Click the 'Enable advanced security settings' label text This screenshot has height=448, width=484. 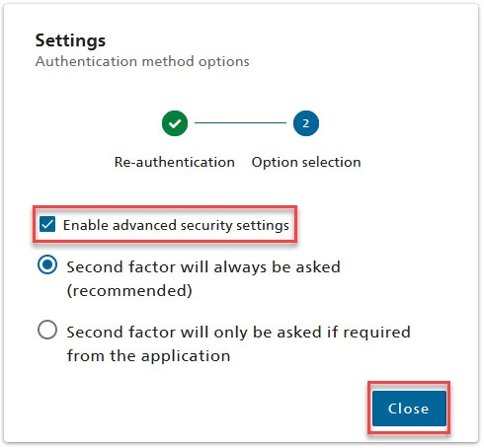tap(176, 225)
